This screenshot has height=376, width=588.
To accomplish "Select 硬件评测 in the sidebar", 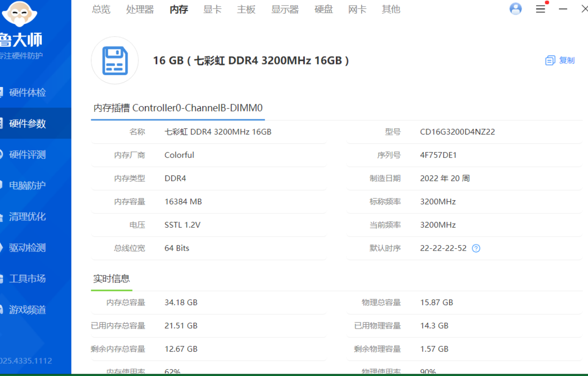I will pos(27,155).
